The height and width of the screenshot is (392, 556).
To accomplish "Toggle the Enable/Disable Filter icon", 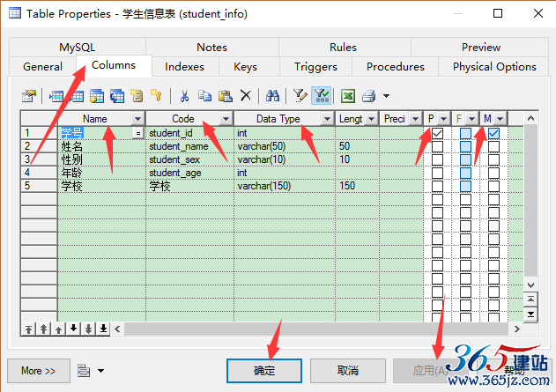I will pos(322,96).
